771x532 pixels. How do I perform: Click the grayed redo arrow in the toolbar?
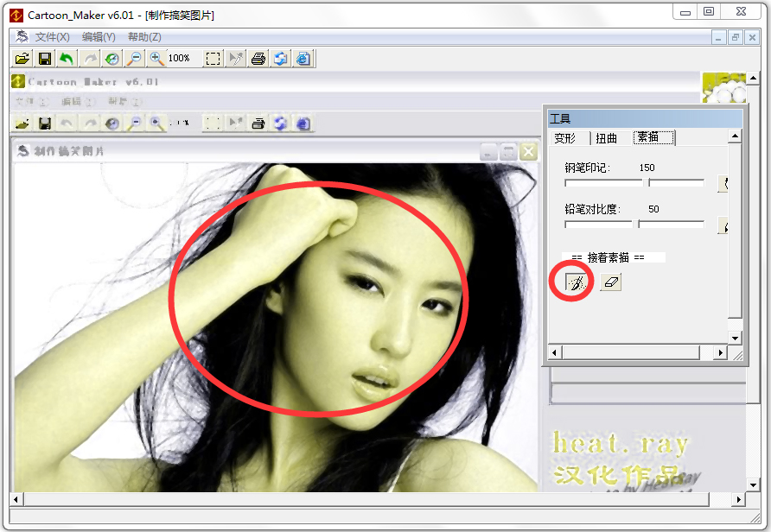coord(90,59)
